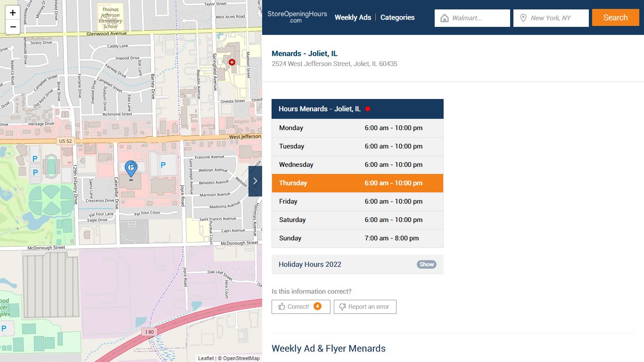Screen dimensions: 644x362
Task: Click the Is this information correct? text
Action: click(x=312, y=291)
